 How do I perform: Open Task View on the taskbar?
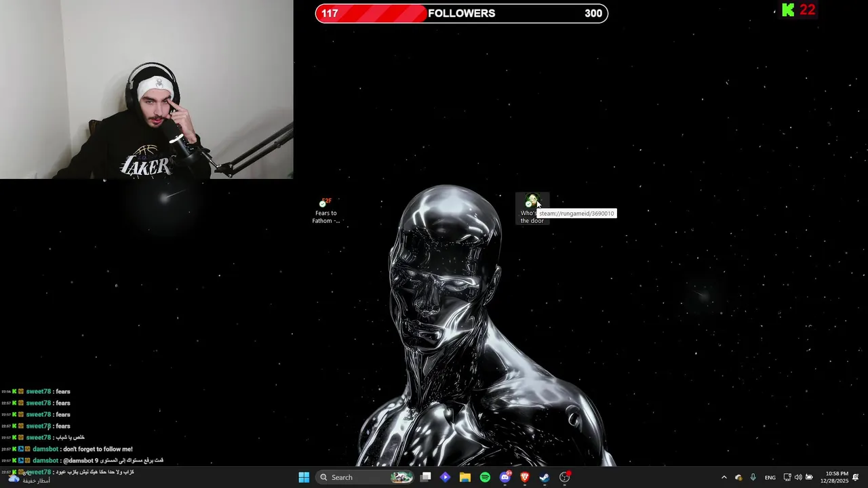(x=426, y=477)
